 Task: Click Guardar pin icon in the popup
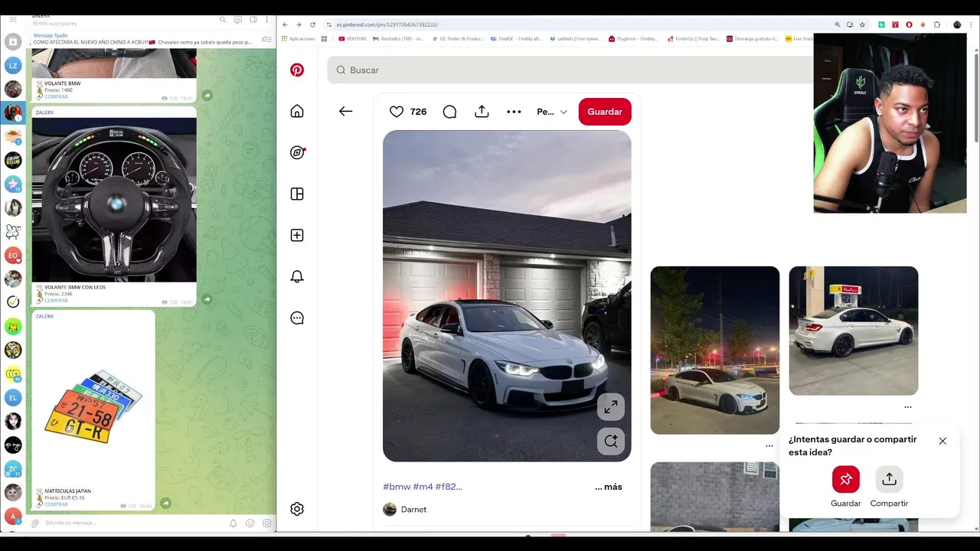pos(846,479)
